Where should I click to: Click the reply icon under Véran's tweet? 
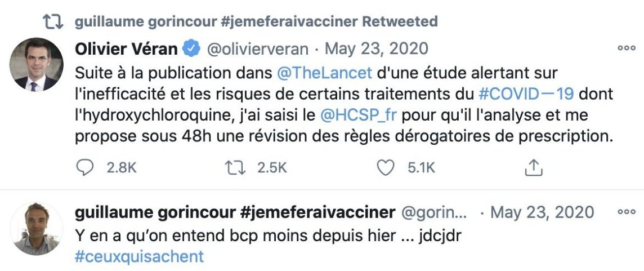point(84,167)
